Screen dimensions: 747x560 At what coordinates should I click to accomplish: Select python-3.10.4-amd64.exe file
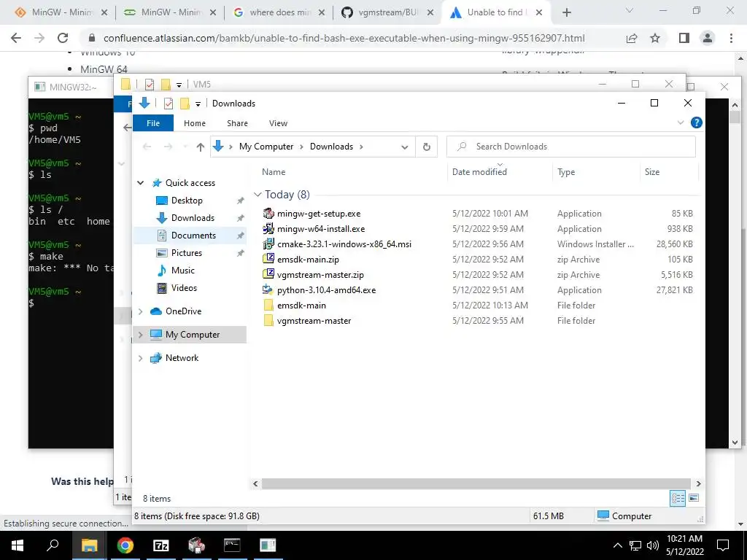(326, 290)
